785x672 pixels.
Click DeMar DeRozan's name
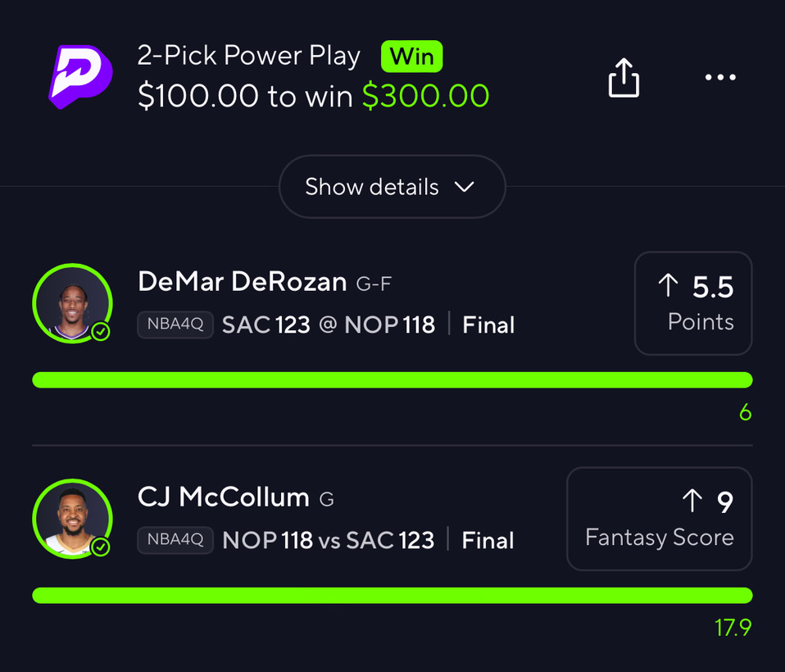243,282
